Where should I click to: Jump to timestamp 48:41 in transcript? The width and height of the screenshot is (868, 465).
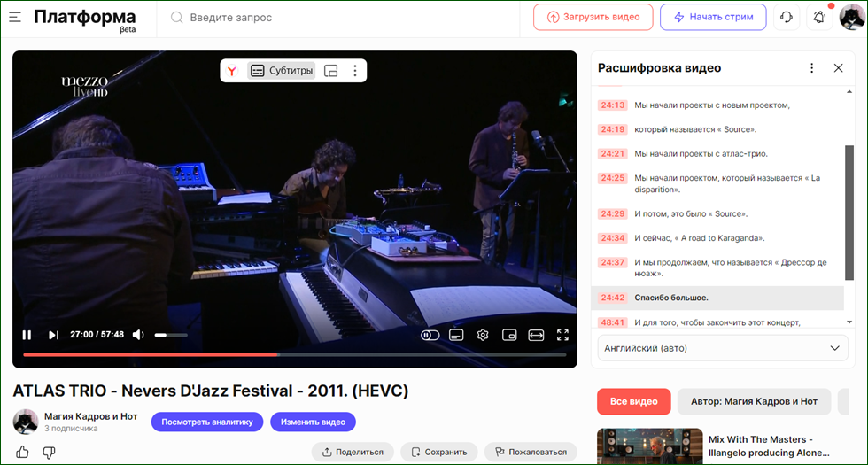(612, 322)
